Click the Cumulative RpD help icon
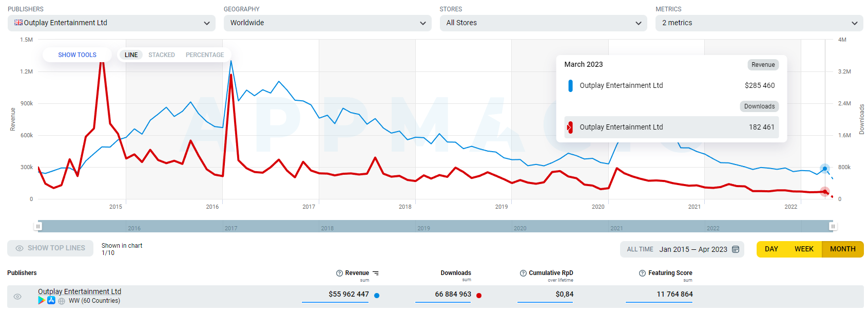 click(x=523, y=273)
